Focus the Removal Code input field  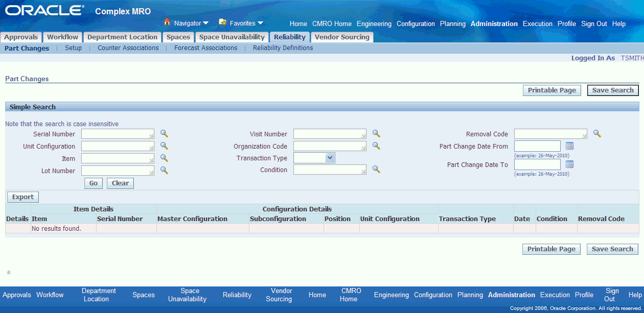pyautogui.click(x=550, y=134)
